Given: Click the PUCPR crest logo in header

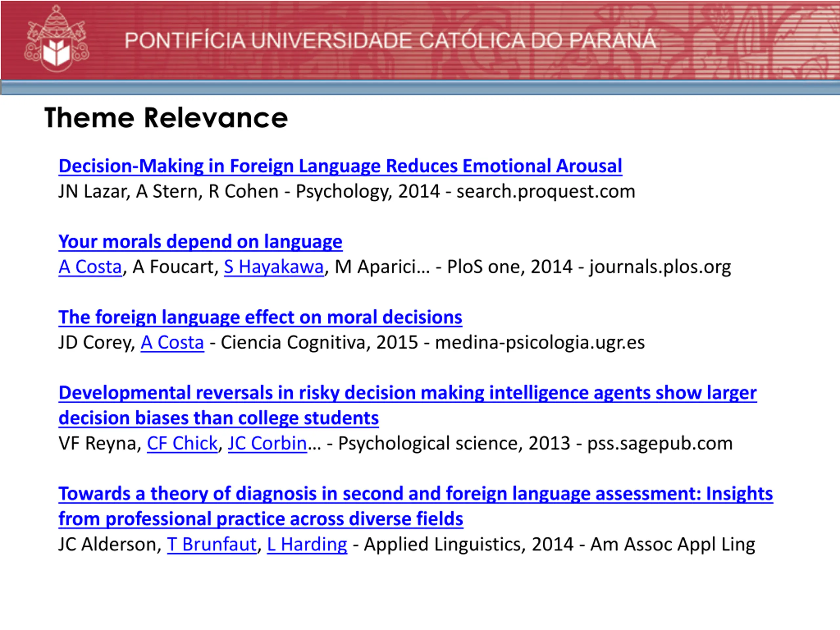Looking at the screenshot, I should [56, 39].
